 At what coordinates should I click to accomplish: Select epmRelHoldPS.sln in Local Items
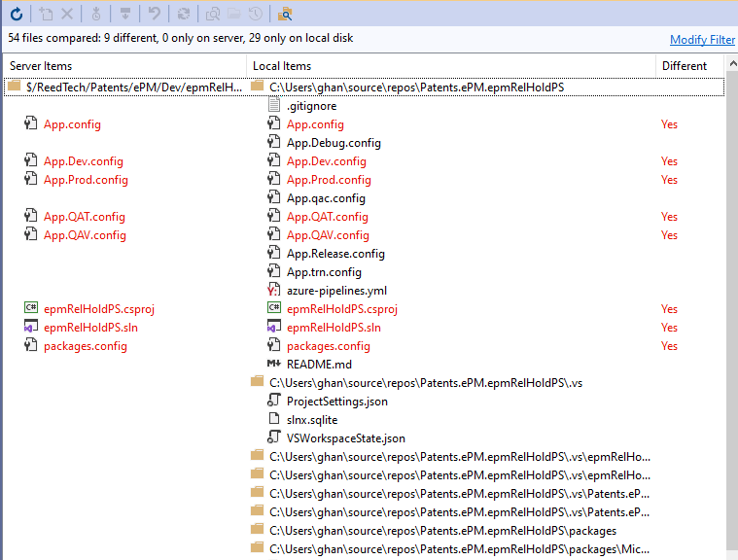click(334, 328)
